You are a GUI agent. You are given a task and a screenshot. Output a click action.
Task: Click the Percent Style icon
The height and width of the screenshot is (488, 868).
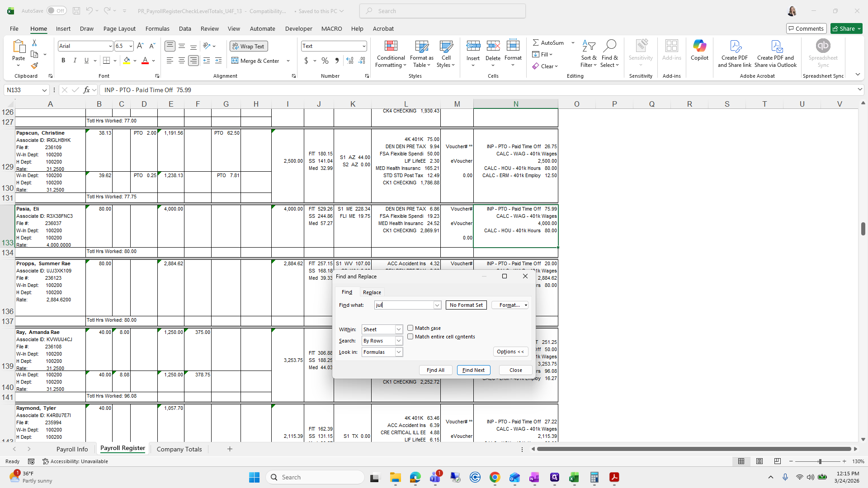point(325,61)
